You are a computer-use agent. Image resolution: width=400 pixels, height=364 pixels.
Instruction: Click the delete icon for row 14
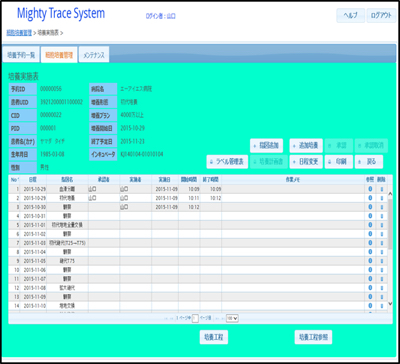(x=382, y=306)
